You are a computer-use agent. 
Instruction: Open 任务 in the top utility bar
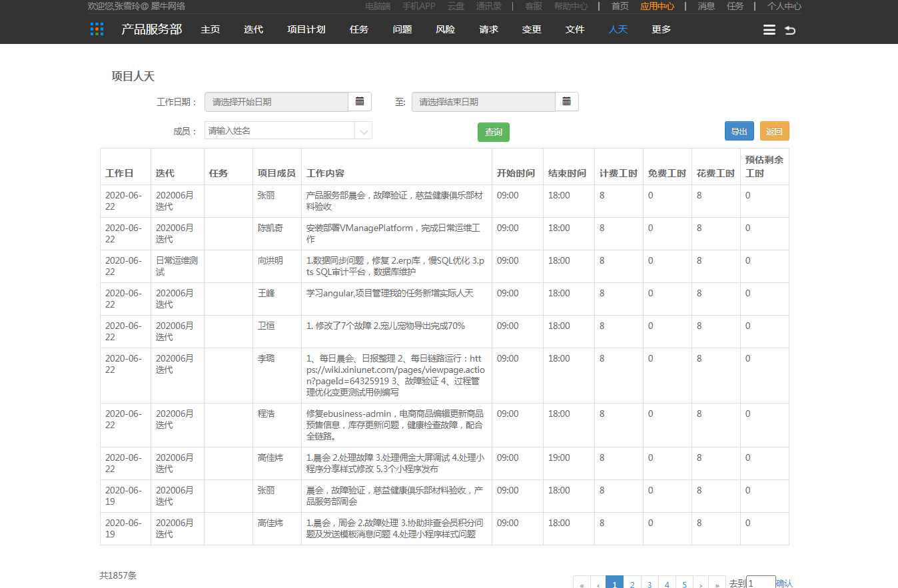(x=735, y=6)
